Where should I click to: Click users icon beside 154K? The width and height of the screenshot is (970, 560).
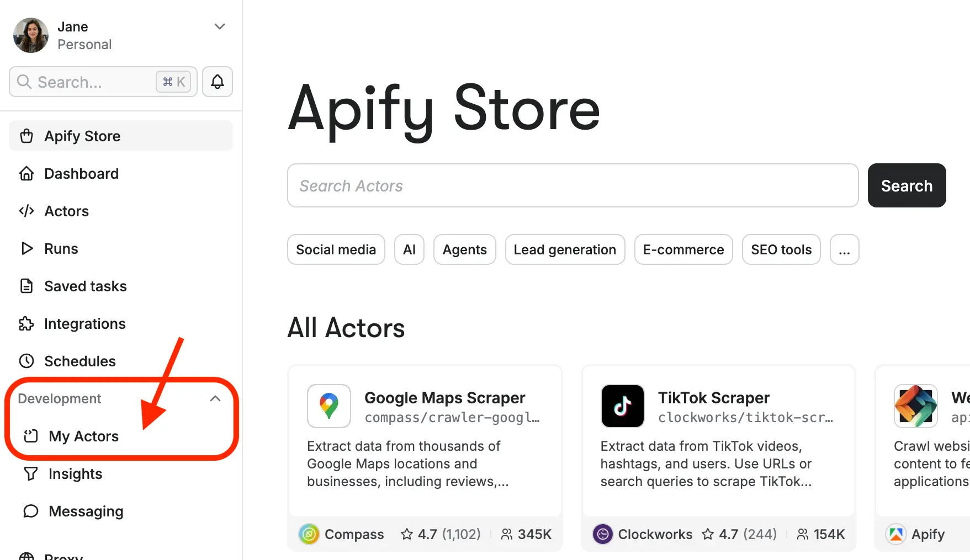pyautogui.click(x=803, y=534)
